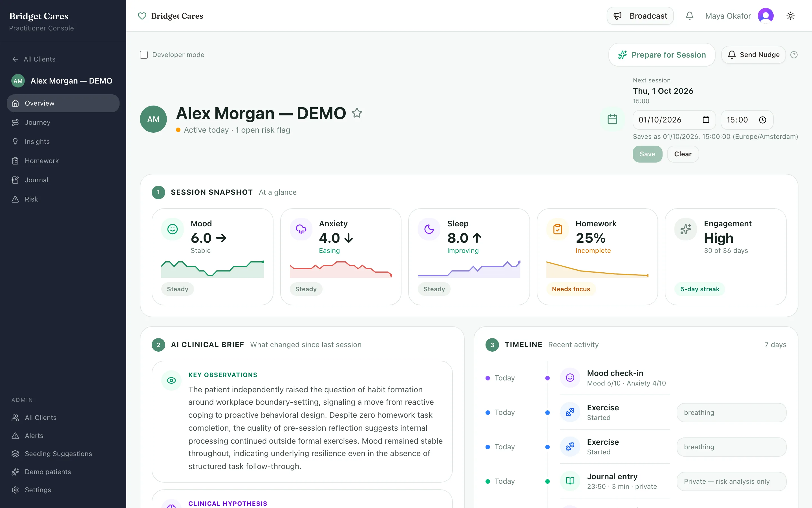Viewport: 812px width, 508px height.
Task: Click the session date input field
Action: click(x=674, y=120)
